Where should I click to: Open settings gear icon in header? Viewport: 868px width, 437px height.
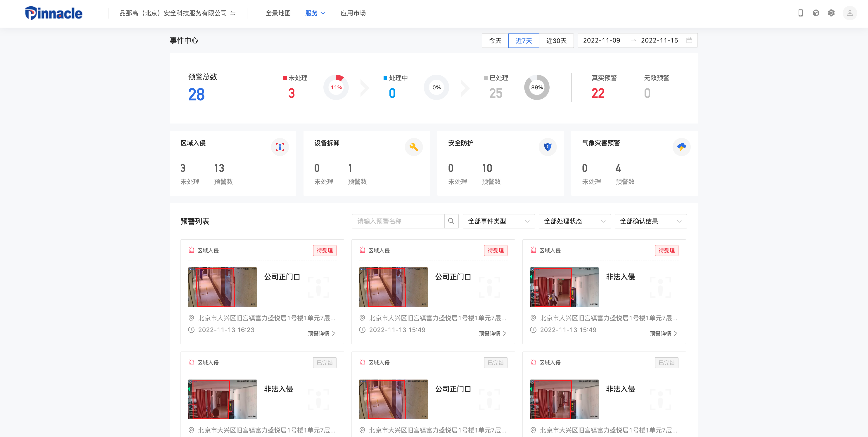click(x=831, y=13)
